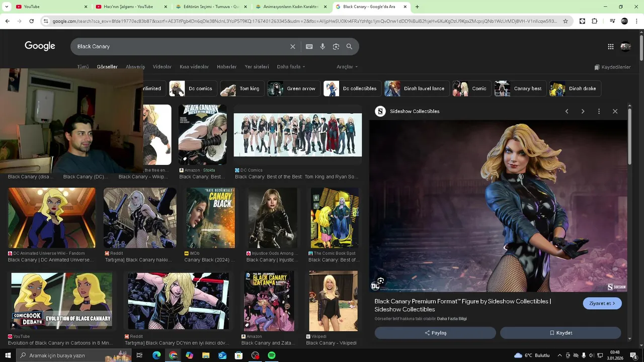644x362 pixels.
Task: Select the Görseller tab
Action: pyautogui.click(x=107, y=67)
